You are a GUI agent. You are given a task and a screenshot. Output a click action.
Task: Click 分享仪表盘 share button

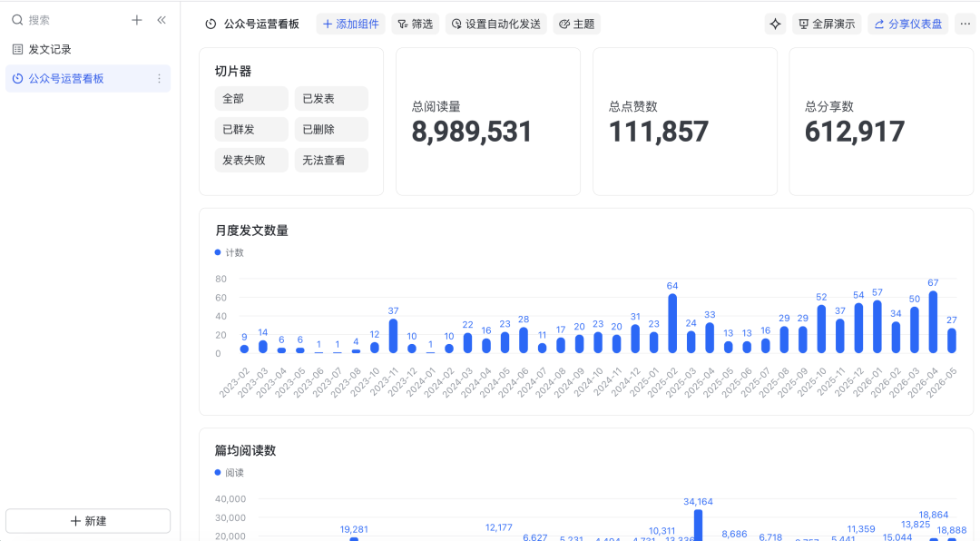coord(908,24)
